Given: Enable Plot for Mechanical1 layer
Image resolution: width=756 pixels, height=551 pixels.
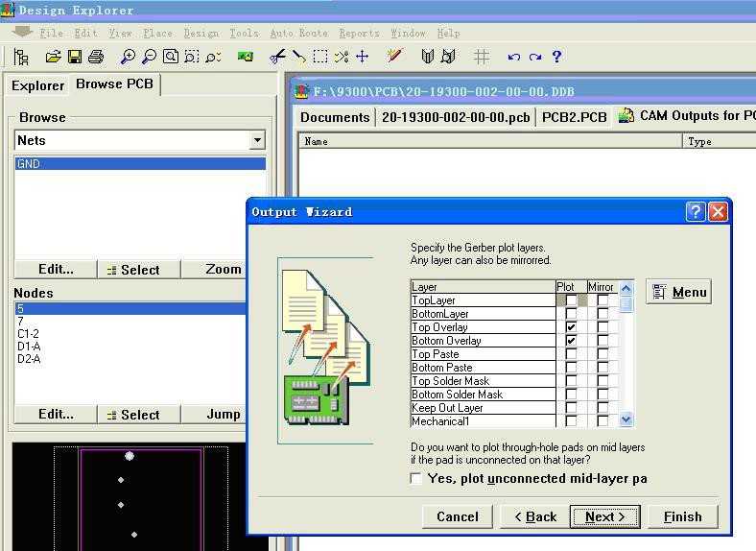Looking at the screenshot, I should tap(571, 420).
